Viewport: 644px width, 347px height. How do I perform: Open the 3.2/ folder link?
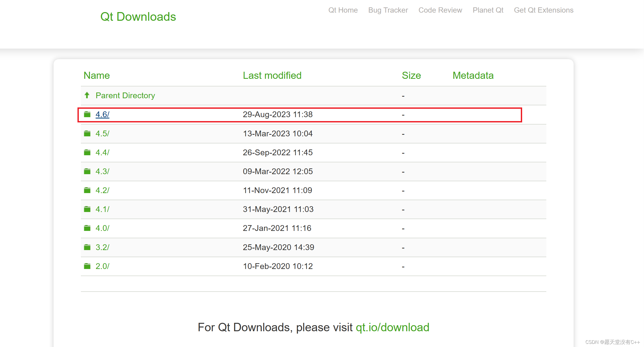pyautogui.click(x=102, y=247)
